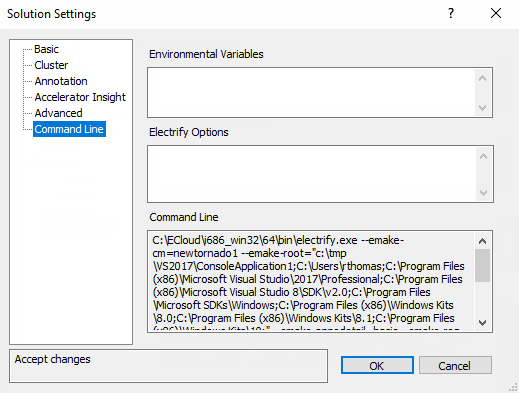Click the Cancel button
The width and height of the screenshot is (519, 393).
(455, 365)
